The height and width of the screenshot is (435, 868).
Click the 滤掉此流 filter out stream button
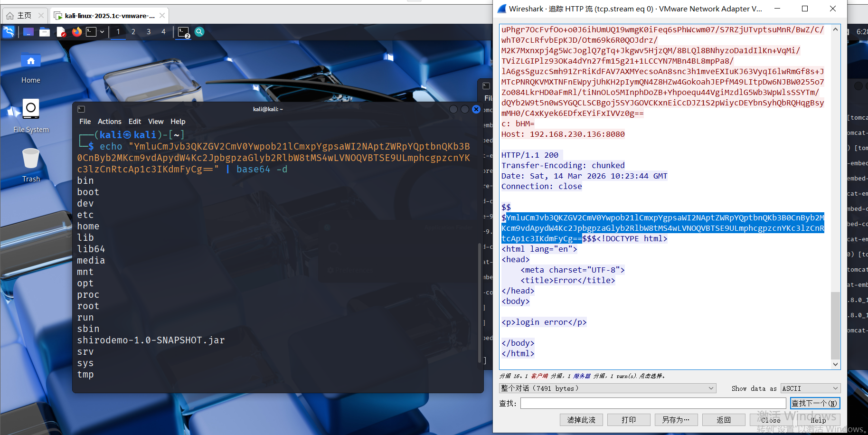tap(581, 420)
